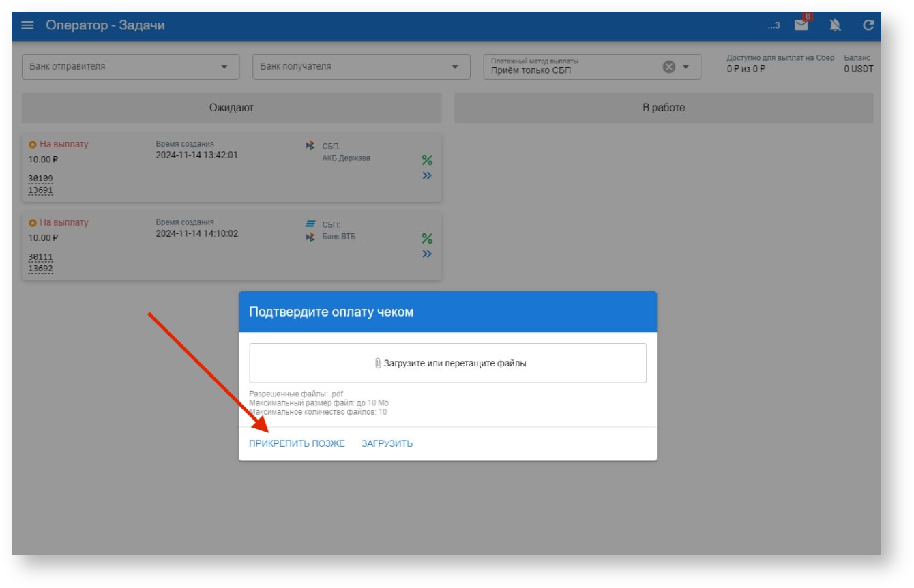Select the В работе column header
The image size is (914, 588).
tap(663, 108)
